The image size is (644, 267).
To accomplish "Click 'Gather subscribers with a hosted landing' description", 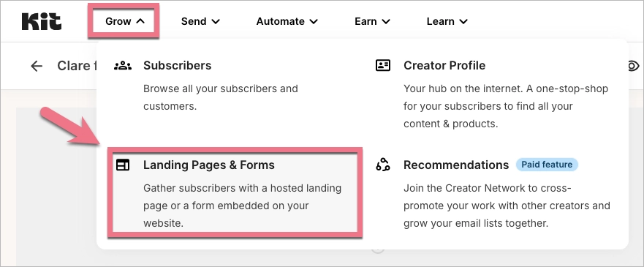I will click(x=242, y=206).
